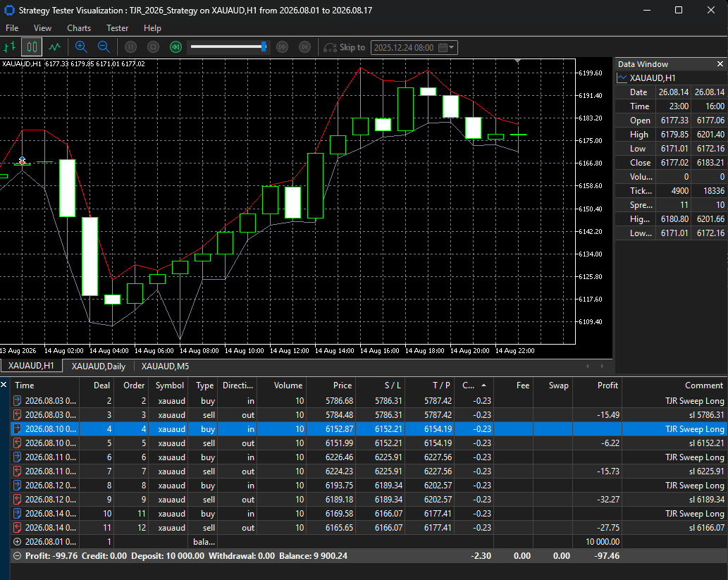The image size is (728, 580).
Task: Select candlestick chart mode
Action: pos(32,47)
